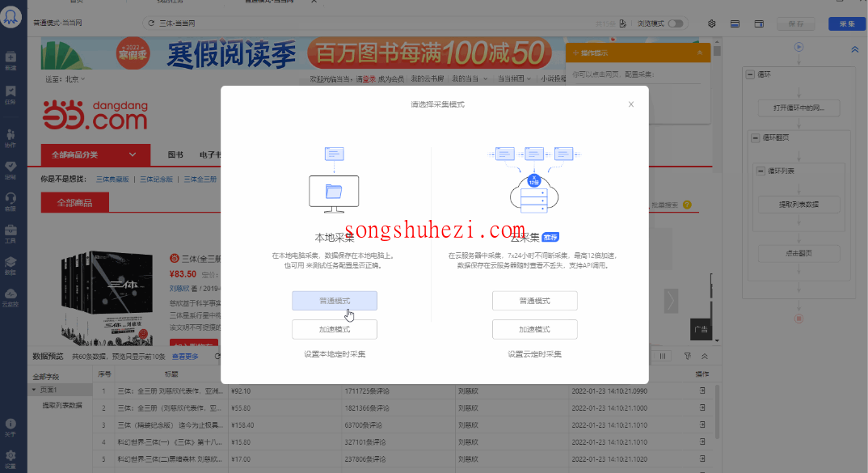
Task: Select the 打开循环中的网... workflow step
Action: (798, 108)
